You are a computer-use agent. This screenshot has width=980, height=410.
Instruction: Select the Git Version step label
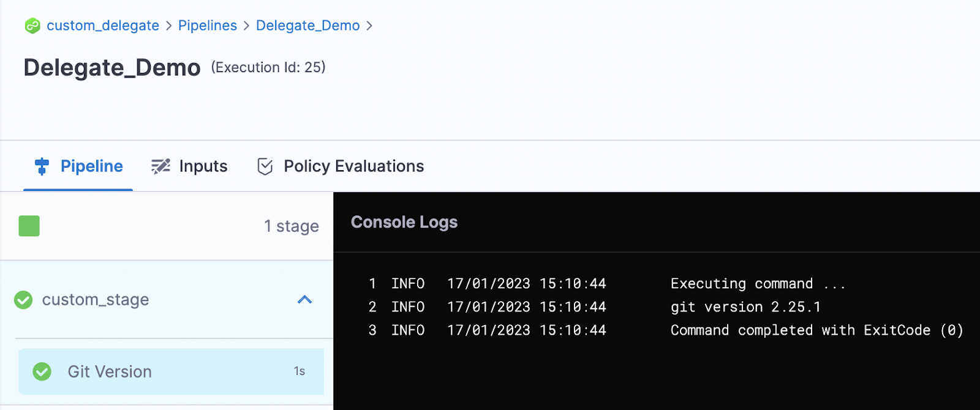(110, 372)
